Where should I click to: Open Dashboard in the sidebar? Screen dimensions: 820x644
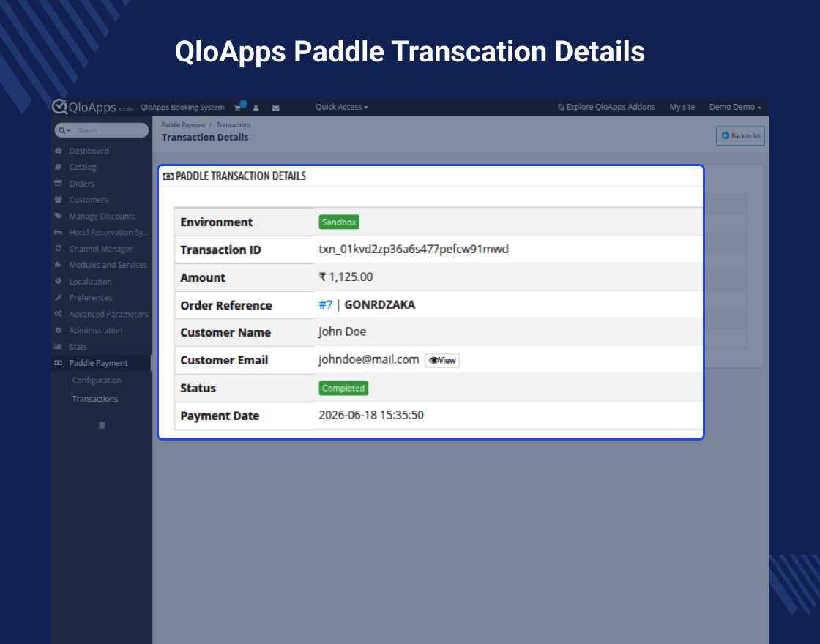pos(89,151)
